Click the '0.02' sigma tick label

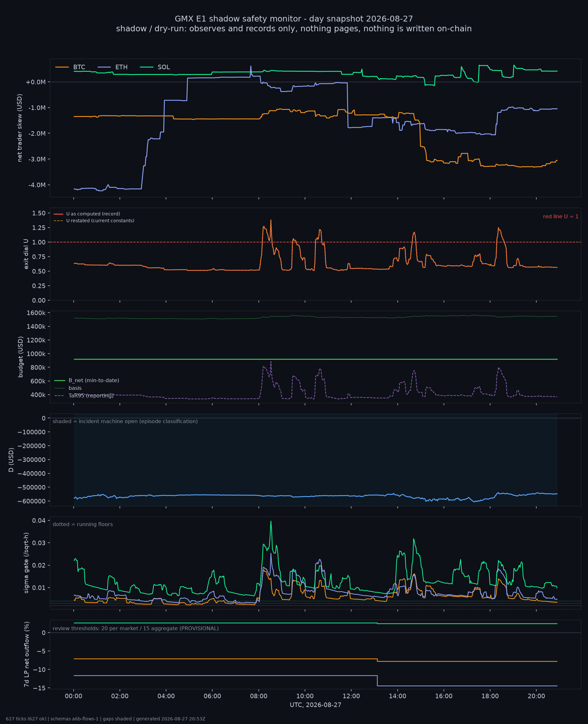tap(39, 565)
